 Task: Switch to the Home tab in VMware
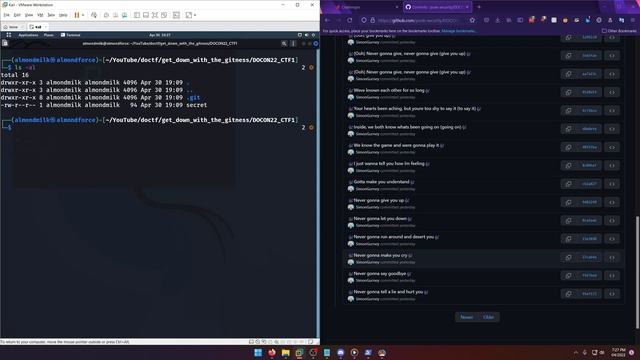coord(13,27)
